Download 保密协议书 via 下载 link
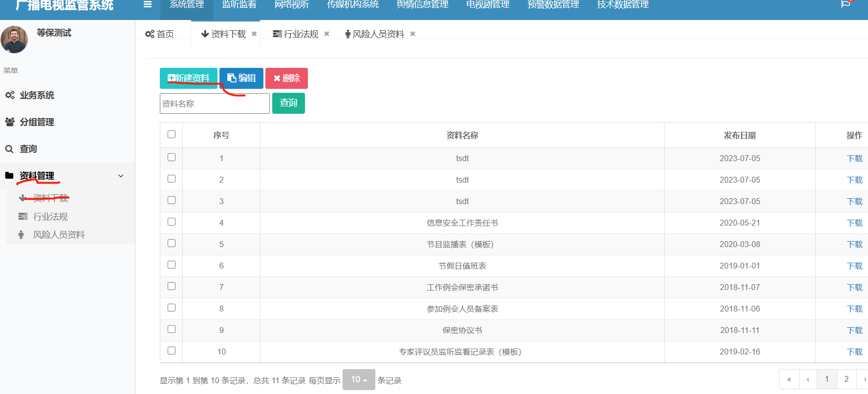Image resolution: width=868 pixels, height=394 pixels. [x=855, y=331]
